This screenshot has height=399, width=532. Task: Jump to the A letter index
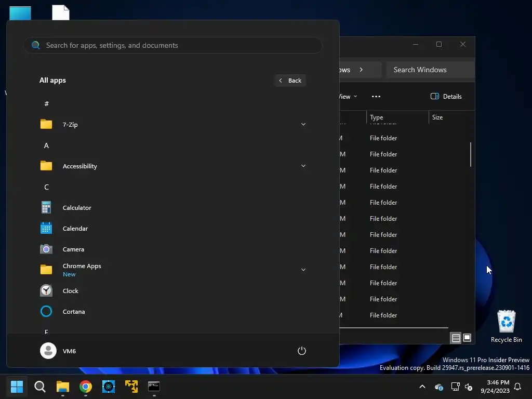coord(46,145)
